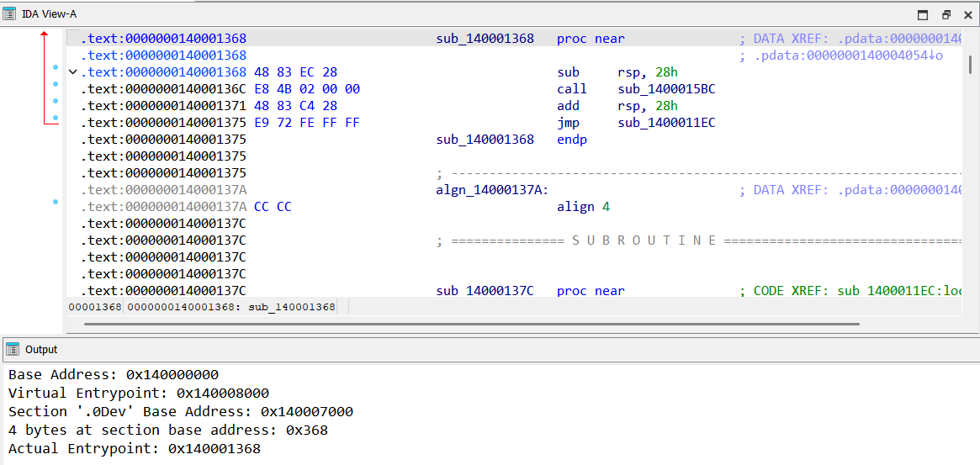The height and width of the screenshot is (465, 980).
Task: Select the Output panel tab title
Action: pyautogui.click(x=41, y=349)
